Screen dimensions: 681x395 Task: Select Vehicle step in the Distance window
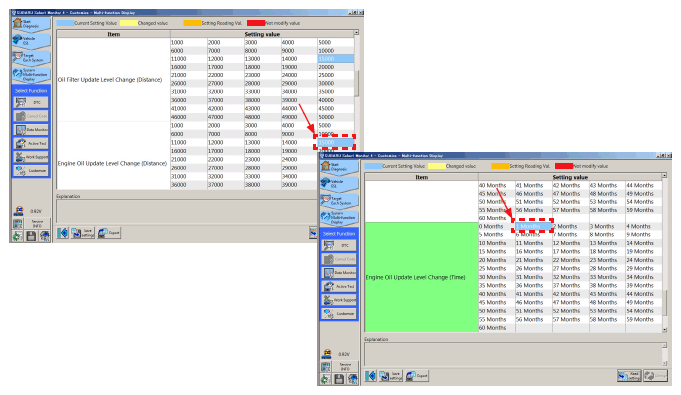[x=31, y=41]
